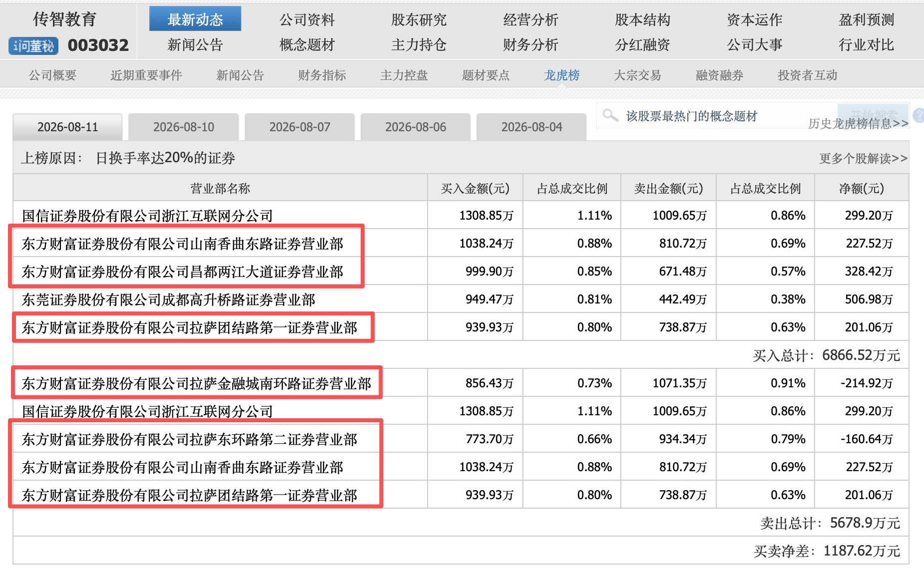
Task: Select the 新闻公告 sub-tab
Action: point(240,75)
